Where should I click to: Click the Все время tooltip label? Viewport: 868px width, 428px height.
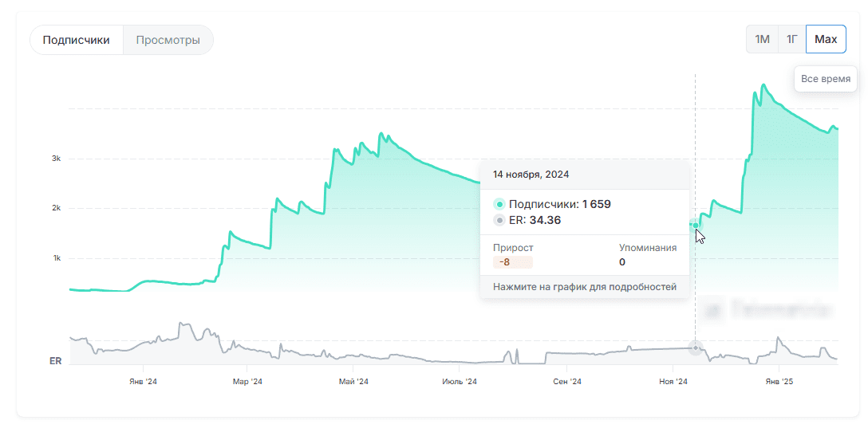[825, 79]
